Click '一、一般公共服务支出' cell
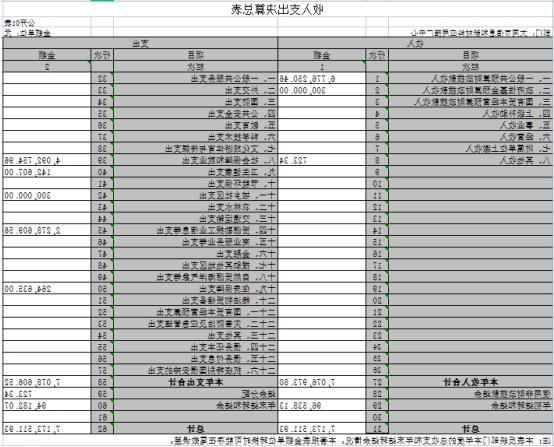Image resolution: width=554 pixels, height=447 pixels. click(x=196, y=78)
